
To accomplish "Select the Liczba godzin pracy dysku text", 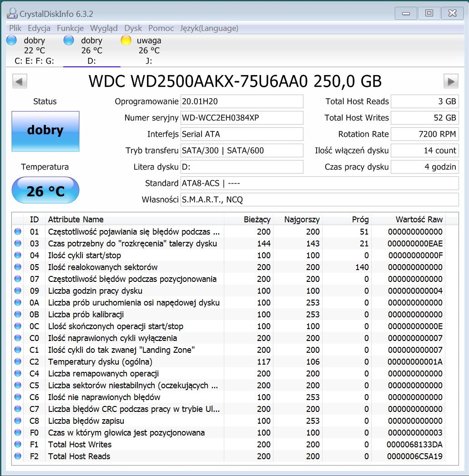I will [95, 291].
